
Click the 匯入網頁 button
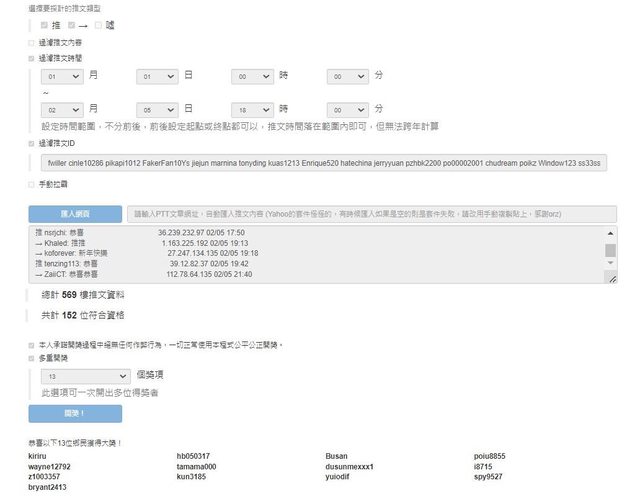tap(75, 213)
